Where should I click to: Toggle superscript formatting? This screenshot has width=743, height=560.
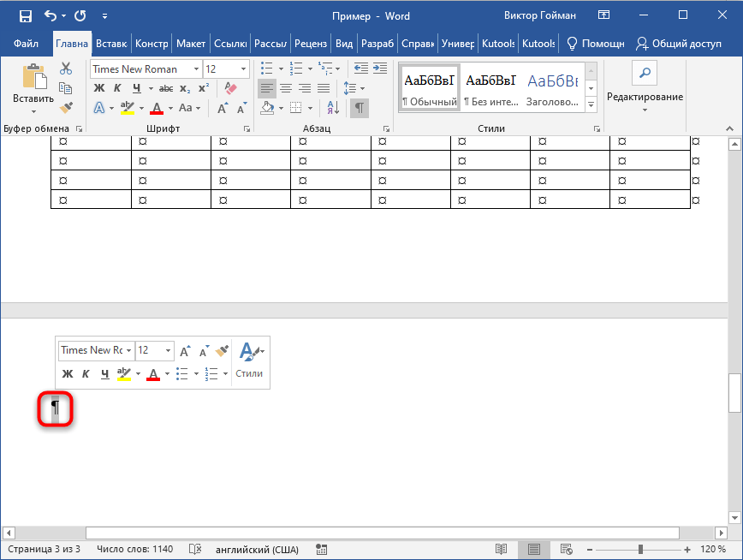(x=204, y=88)
